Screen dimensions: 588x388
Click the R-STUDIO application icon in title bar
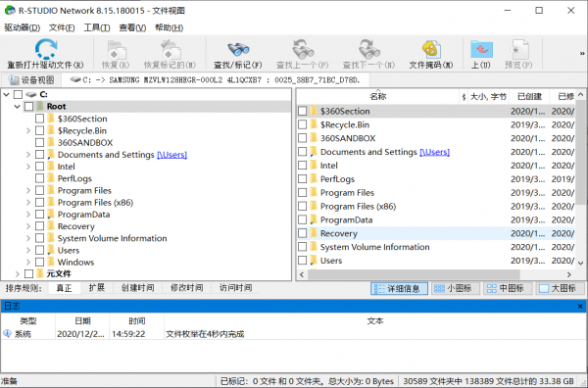(x=10, y=10)
